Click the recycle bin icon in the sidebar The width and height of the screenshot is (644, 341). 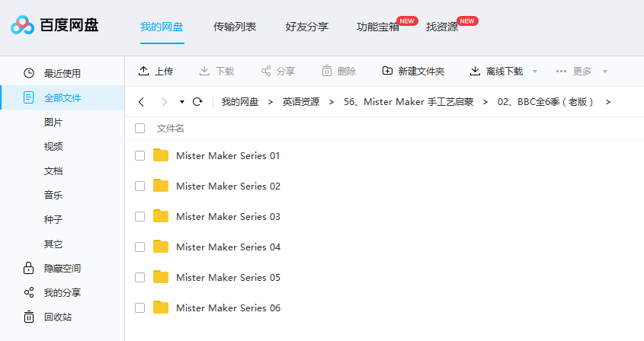click(29, 317)
